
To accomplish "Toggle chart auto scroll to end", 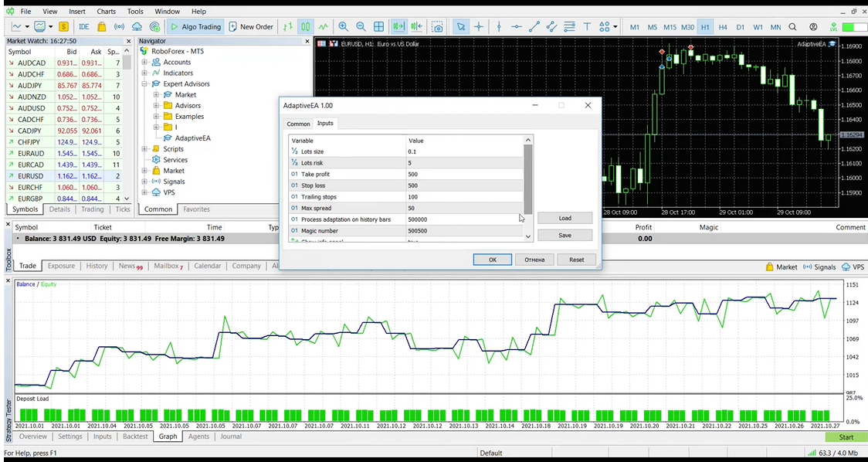I will [398, 26].
